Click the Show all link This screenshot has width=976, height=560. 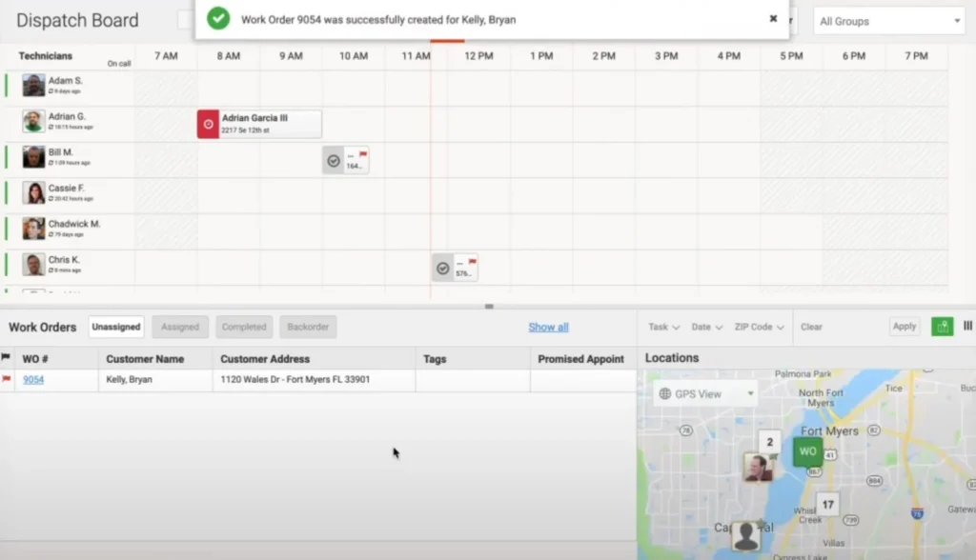[x=548, y=327]
